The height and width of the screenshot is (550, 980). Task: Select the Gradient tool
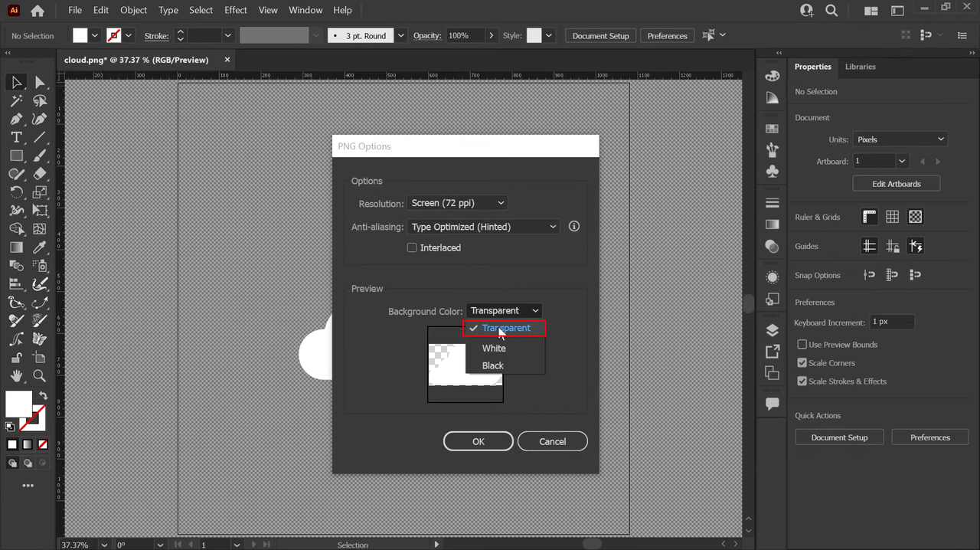pos(16,247)
